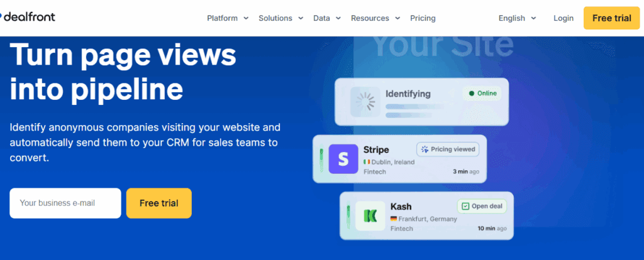Click the green dot in Online badge

(x=472, y=94)
